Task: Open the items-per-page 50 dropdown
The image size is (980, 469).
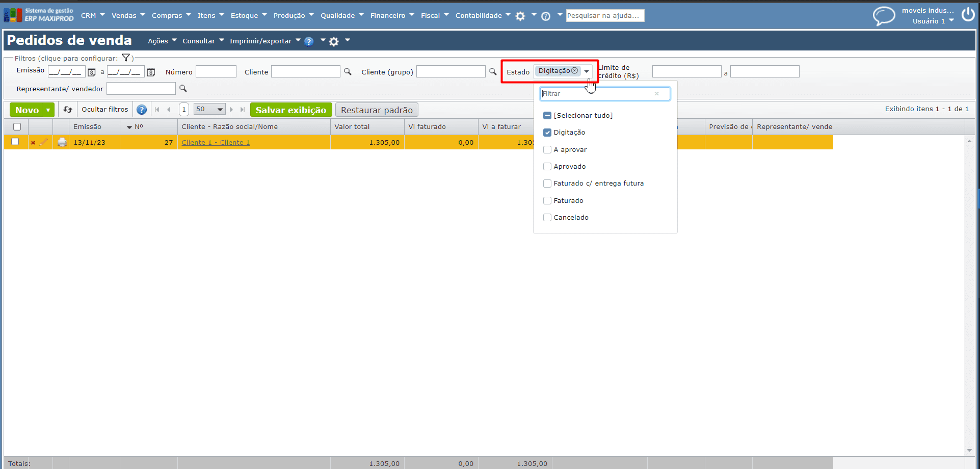Action: point(209,109)
